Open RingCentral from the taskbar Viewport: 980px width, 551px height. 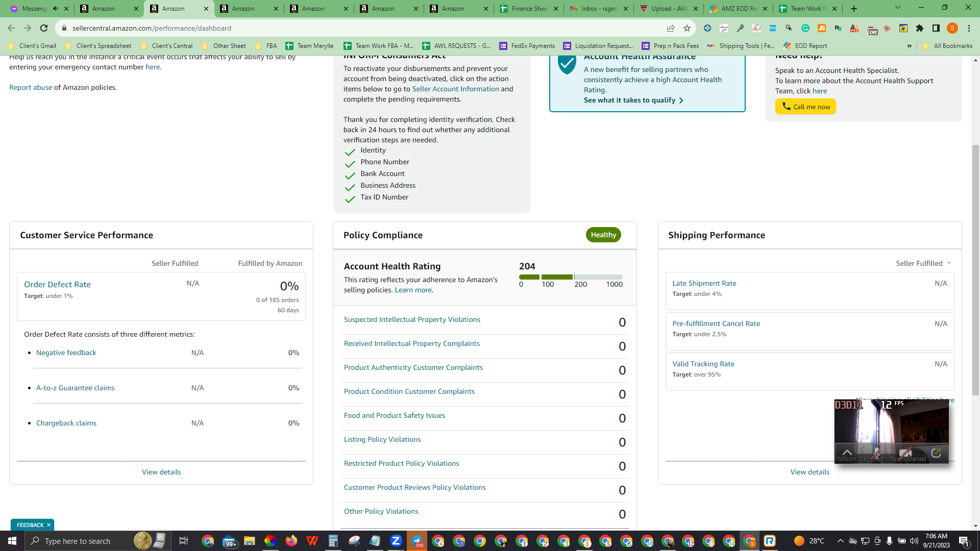pos(770,541)
